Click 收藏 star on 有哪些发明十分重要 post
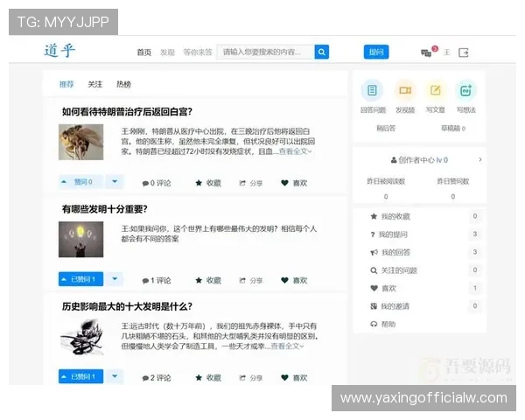The height and width of the screenshot is (420, 525). pos(208,280)
